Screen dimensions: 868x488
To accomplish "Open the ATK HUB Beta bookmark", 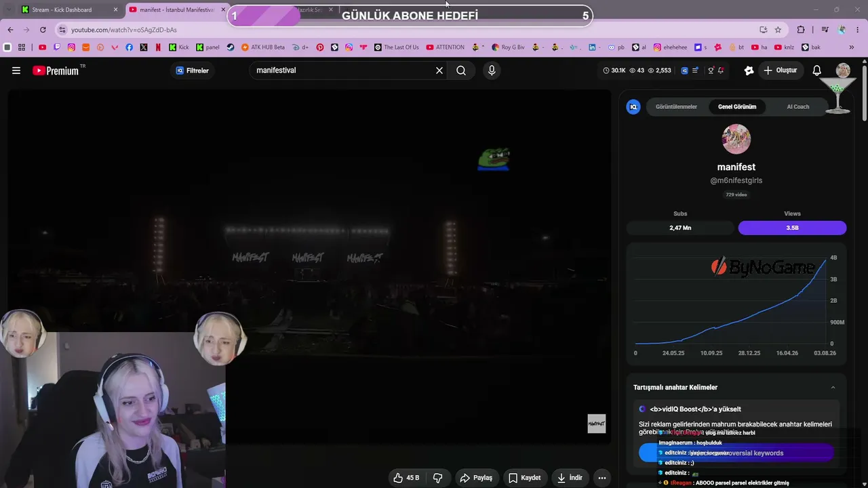I will click(263, 47).
